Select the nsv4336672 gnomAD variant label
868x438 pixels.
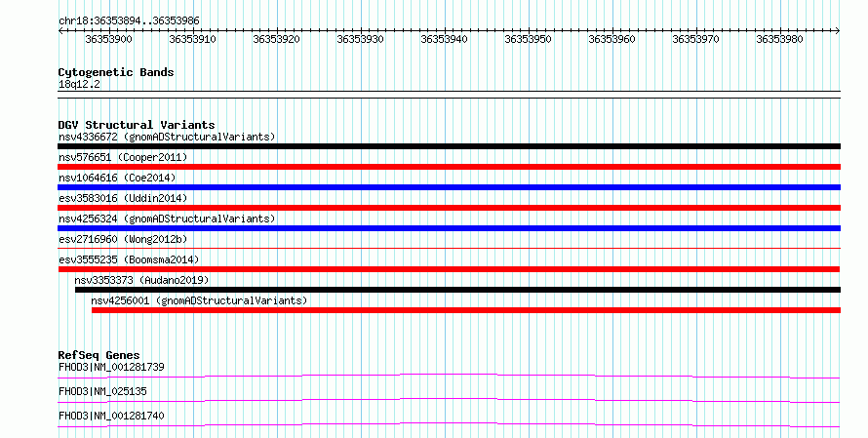[x=167, y=137]
